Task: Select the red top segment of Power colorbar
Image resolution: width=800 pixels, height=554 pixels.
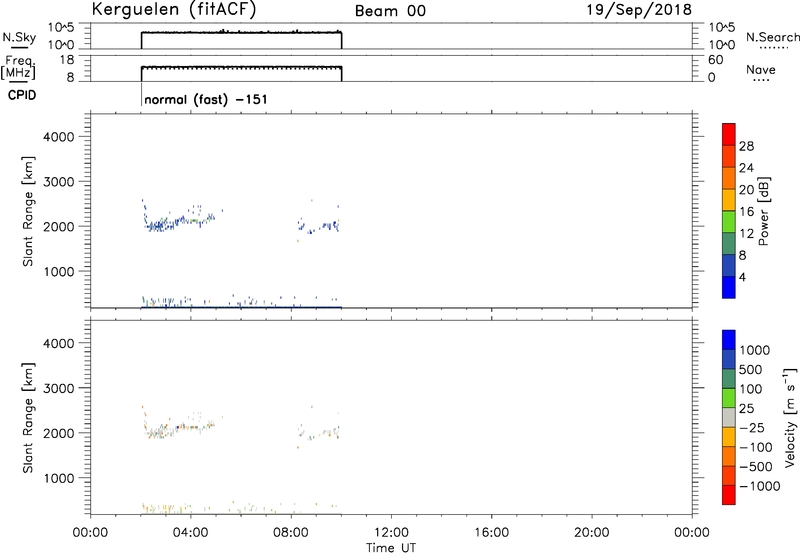Action: 729,134
